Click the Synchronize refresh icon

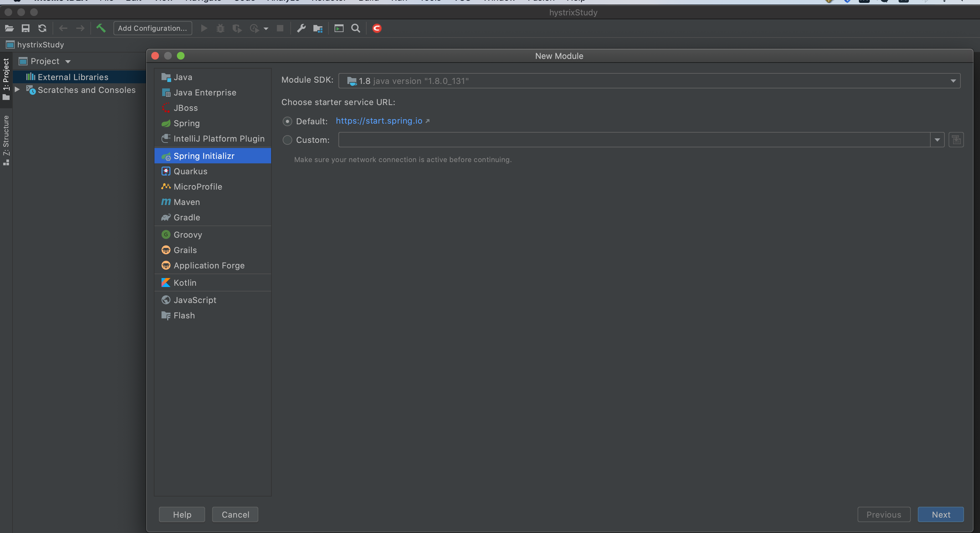[42, 28]
